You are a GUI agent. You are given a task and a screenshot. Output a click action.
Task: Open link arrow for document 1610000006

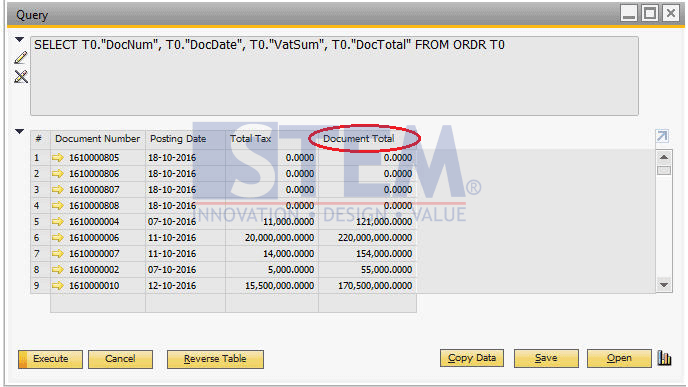click(57, 238)
